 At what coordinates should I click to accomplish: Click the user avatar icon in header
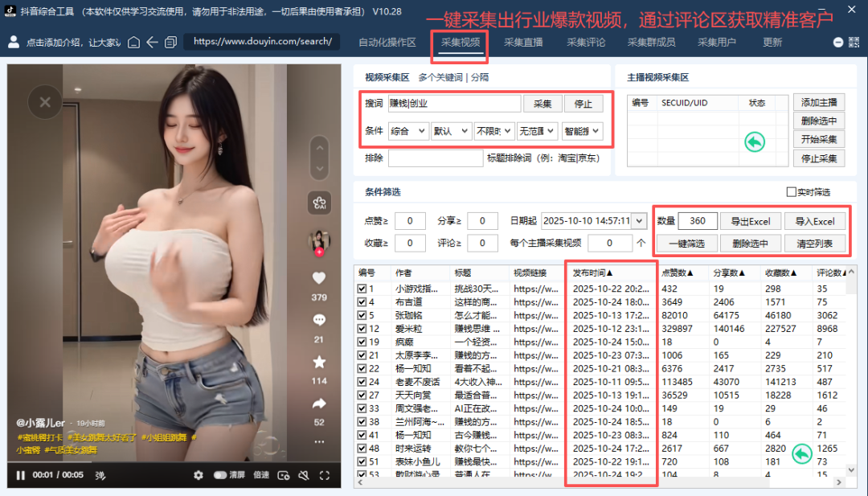click(14, 42)
